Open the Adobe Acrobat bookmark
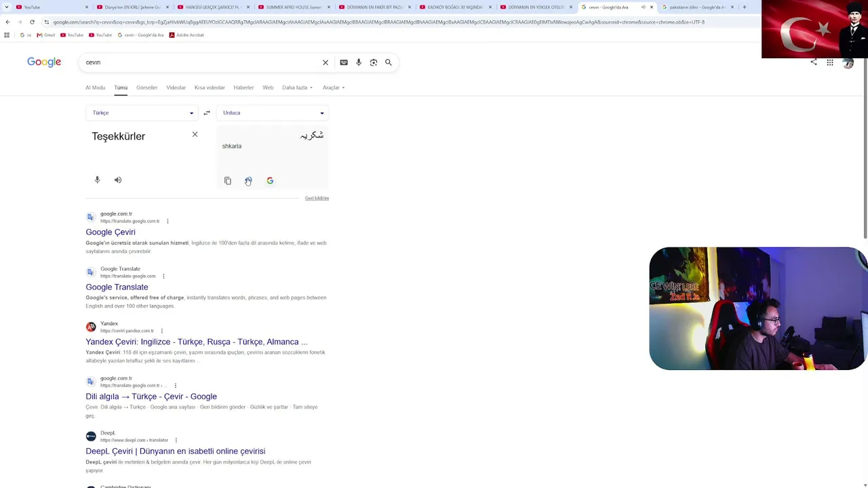Viewport: 868px width, 488px height. pyautogui.click(x=186, y=35)
